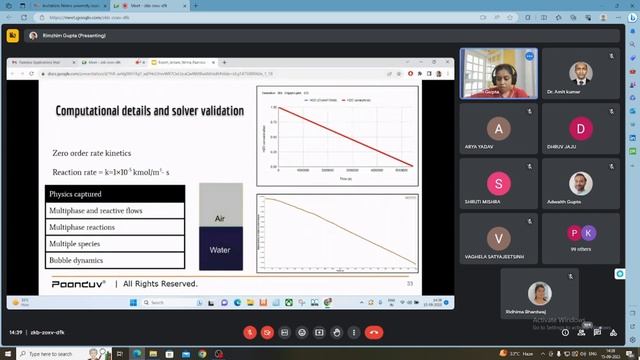
Task: Open the Windows notification center
Action: 629,353
